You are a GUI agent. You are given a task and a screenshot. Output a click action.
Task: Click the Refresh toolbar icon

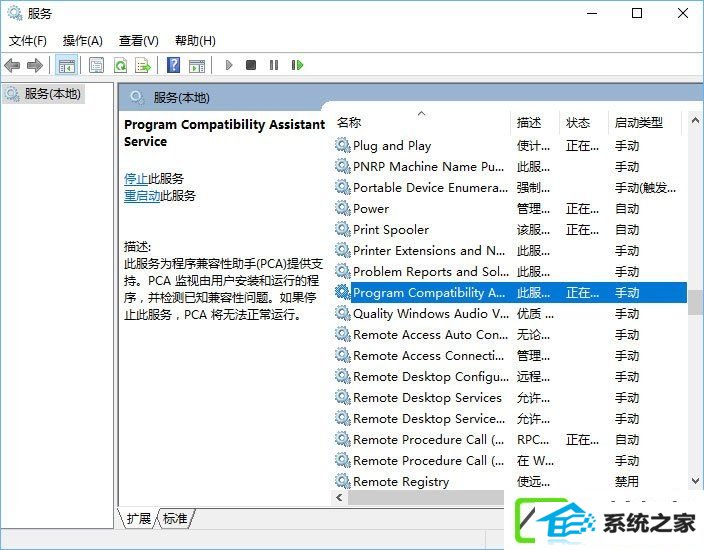120,66
